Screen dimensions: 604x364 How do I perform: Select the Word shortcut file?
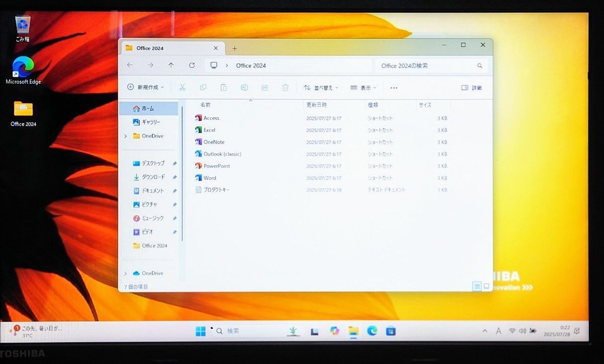(x=206, y=178)
